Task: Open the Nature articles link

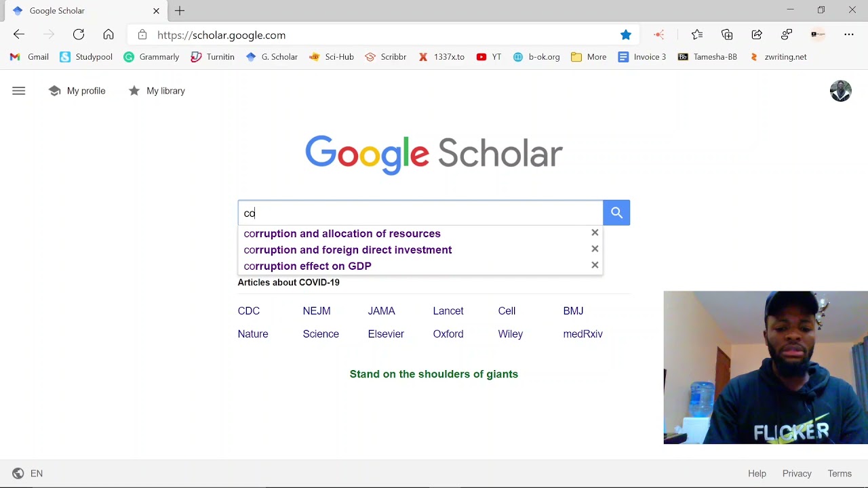Action: coord(253,333)
